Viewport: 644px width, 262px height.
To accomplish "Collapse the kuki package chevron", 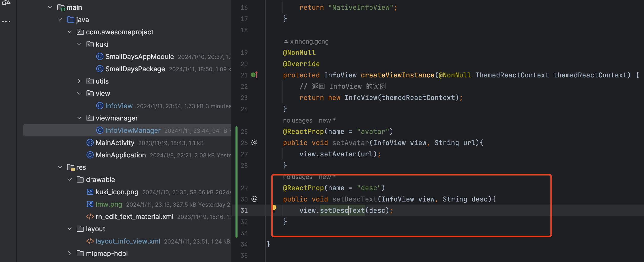I will point(79,44).
